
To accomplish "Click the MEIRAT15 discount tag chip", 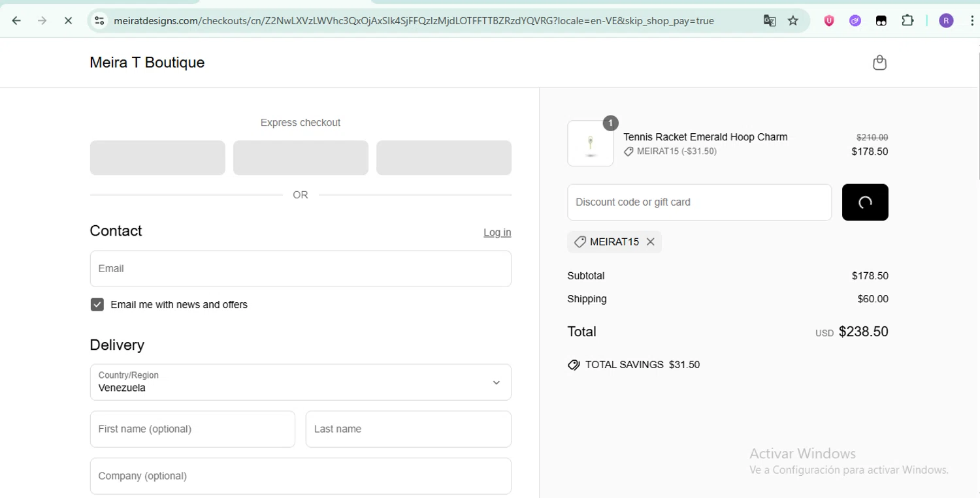I will point(614,241).
